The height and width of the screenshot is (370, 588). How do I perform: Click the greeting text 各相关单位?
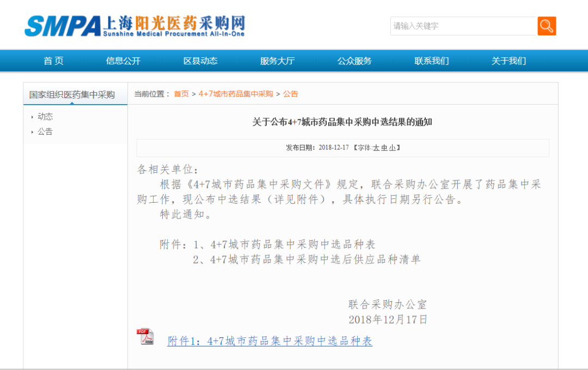coord(167,169)
